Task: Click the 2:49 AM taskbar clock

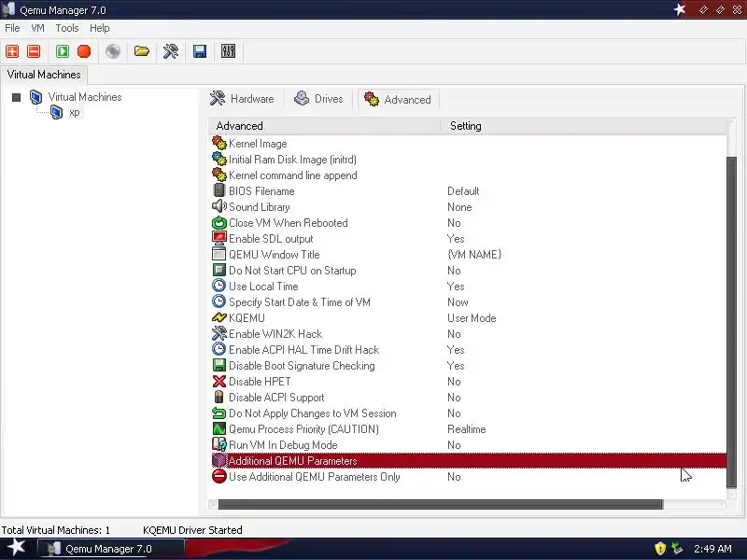Action: coord(712,549)
